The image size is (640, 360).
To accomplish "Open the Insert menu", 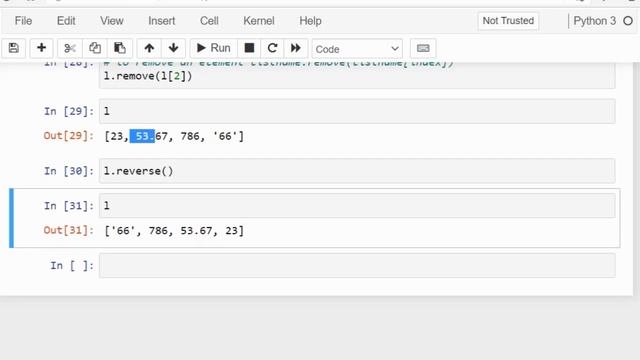I will pyautogui.click(x=162, y=21).
